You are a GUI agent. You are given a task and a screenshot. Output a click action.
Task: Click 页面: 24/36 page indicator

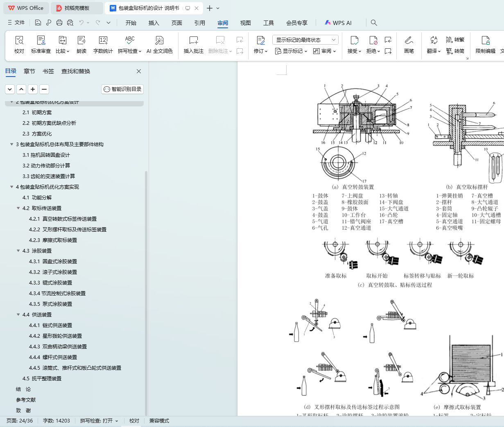click(x=20, y=421)
